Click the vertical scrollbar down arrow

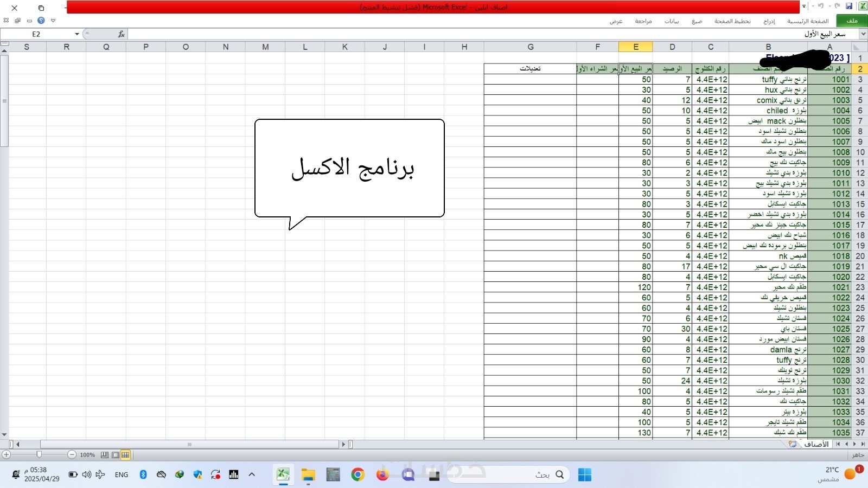point(4,435)
